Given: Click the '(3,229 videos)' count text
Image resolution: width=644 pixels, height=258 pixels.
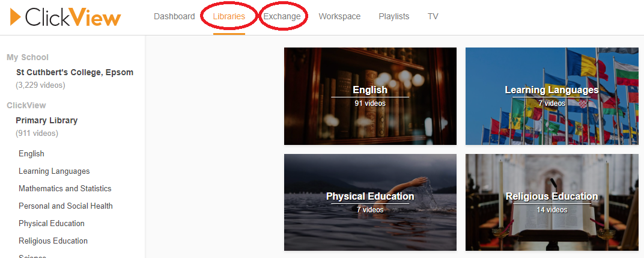Looking at the screenshot, I should (40, 85).
